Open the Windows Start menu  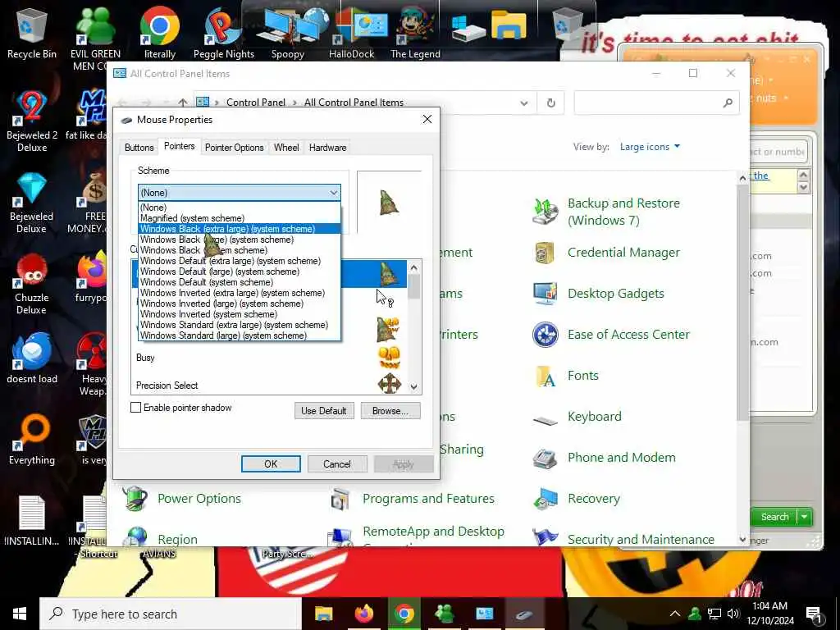[20, 614]
